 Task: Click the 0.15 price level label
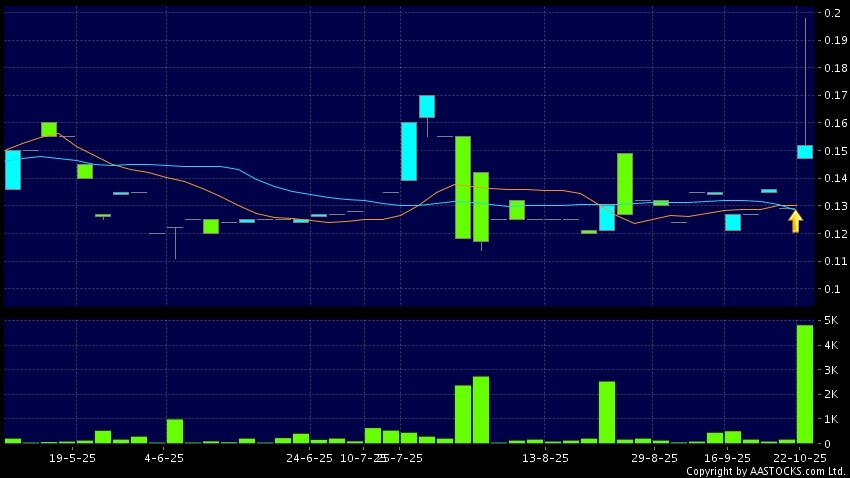(832, 151)
